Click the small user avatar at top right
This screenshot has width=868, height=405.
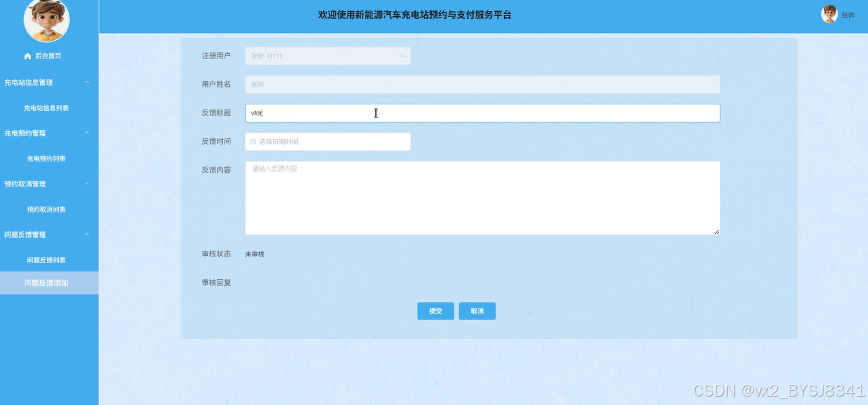829,14
